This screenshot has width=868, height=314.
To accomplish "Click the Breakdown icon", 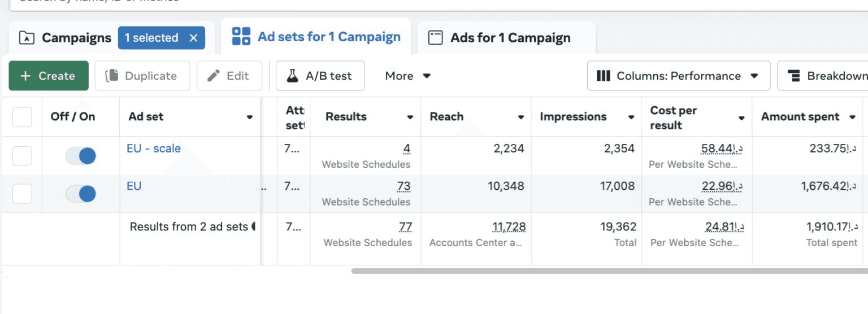I will 794,76.
